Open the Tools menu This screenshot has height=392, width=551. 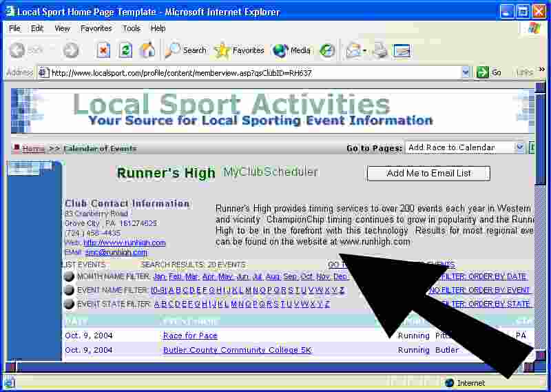tap(132, 28)
